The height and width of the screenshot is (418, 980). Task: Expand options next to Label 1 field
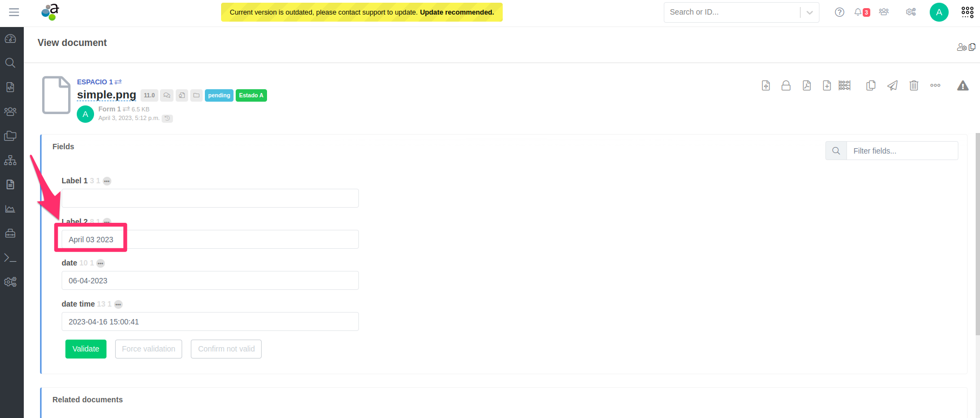click(107, 181)
